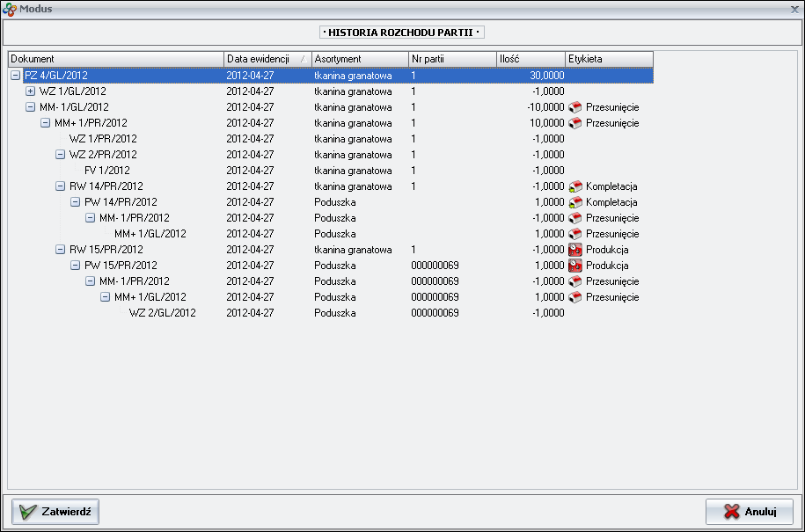Collapse the RW 15/PR/2012 node

[60, 250]
